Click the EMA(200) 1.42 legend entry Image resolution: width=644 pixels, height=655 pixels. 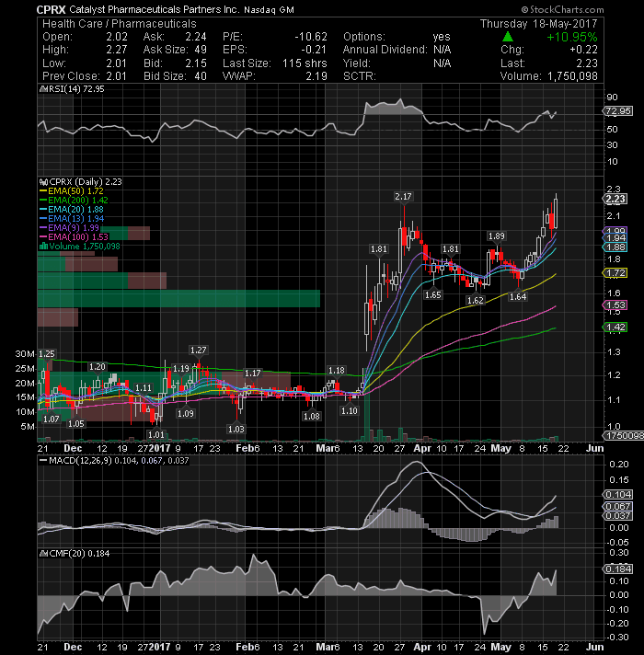(x=74, y=201)
